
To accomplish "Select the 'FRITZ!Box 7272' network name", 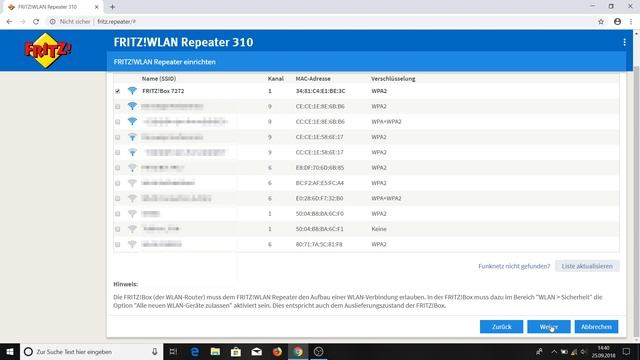I will (x=163, y=91).
